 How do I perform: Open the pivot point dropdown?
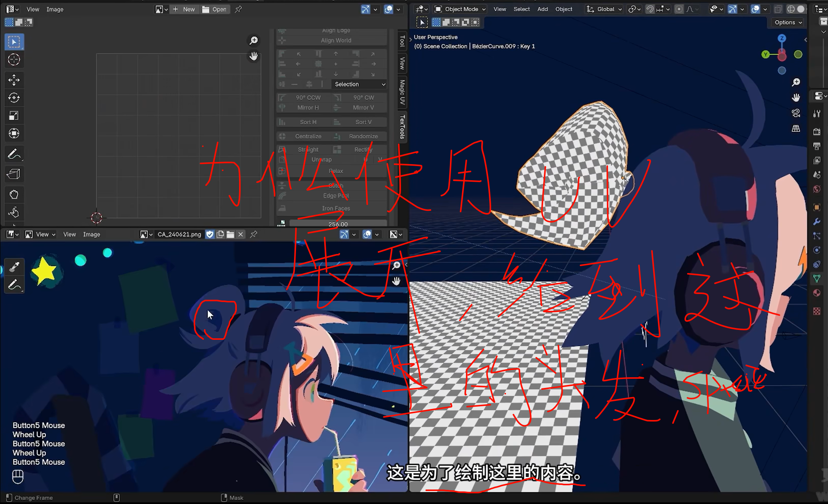[635, 9]
